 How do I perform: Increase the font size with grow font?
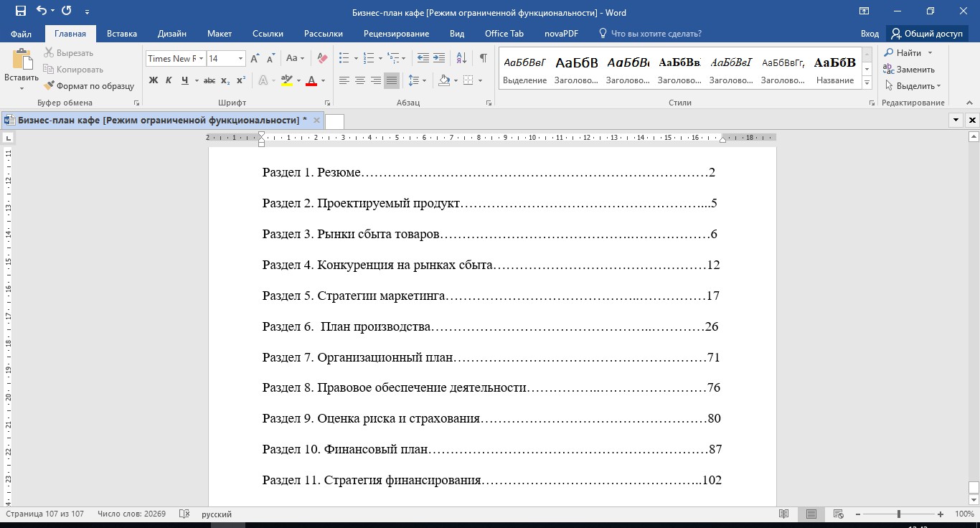coord(256,59)
